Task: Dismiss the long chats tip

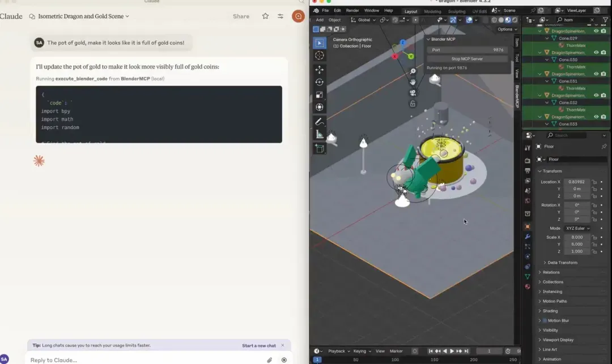Action: click(283, 345)
